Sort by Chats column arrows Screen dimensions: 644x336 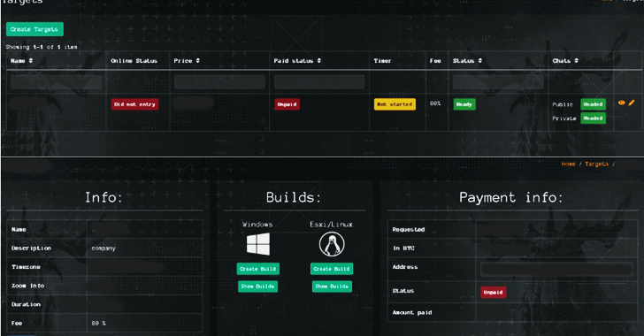576,61
